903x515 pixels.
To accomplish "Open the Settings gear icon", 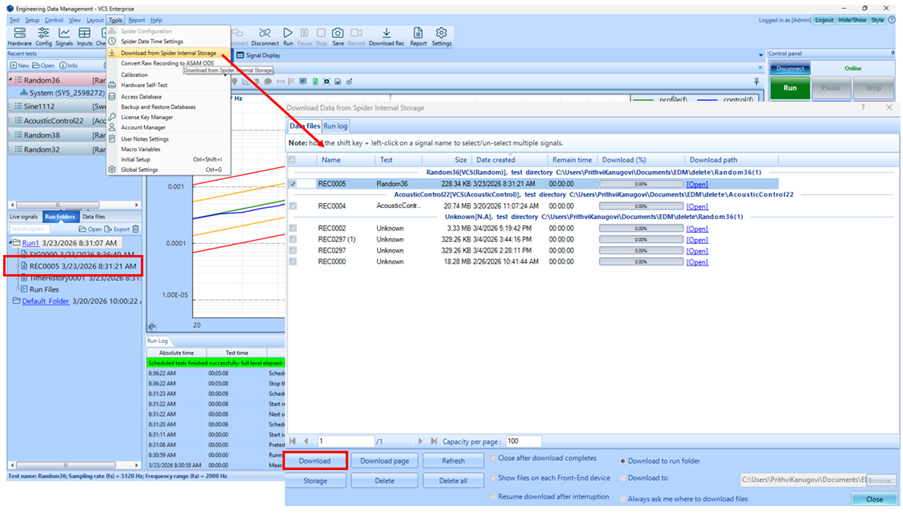I will [x=442, y=35].
